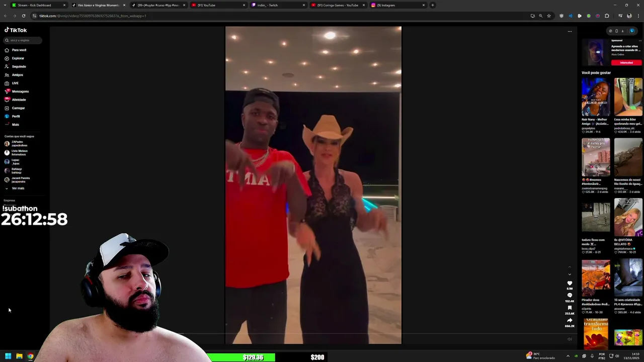Switch to the YouTube tab
This screenshot has width=644, height=362.
[218, 5]
